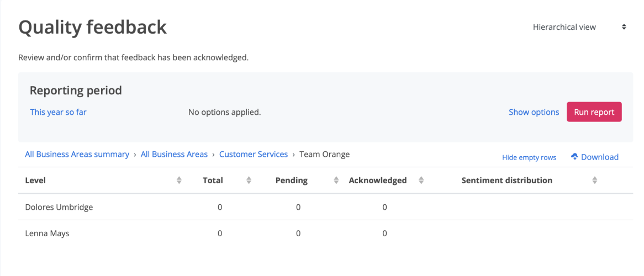The height and width of the screenshot is (276, 644).
Task: Click the Download link text
Action: 599,157
